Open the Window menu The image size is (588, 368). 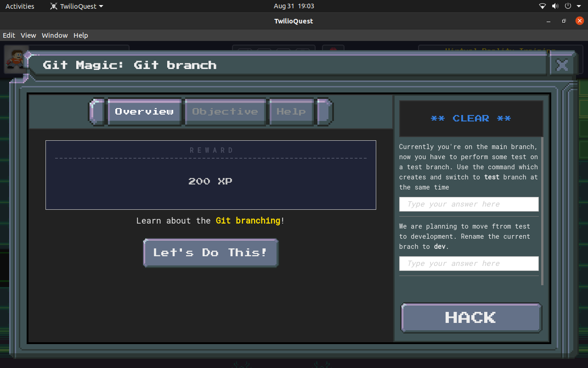[55, 35]
